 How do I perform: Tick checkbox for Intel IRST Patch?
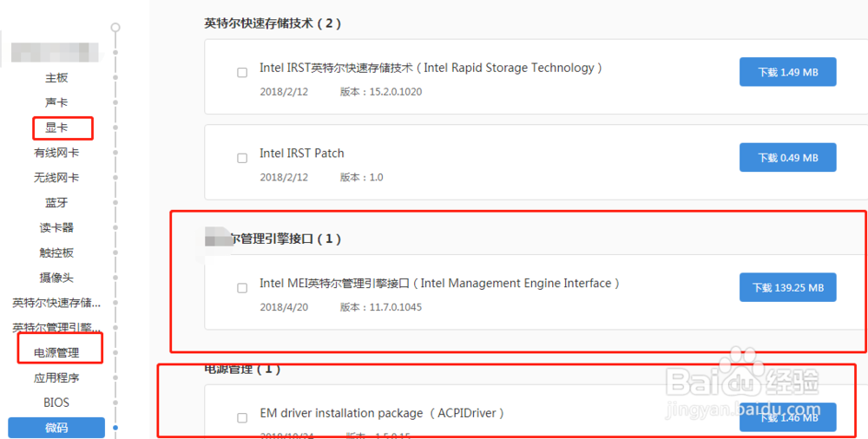click(x=242, y=158)
